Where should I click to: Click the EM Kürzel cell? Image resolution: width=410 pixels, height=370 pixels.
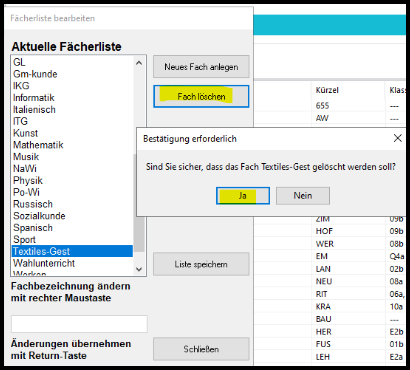[x=348, y=256]
